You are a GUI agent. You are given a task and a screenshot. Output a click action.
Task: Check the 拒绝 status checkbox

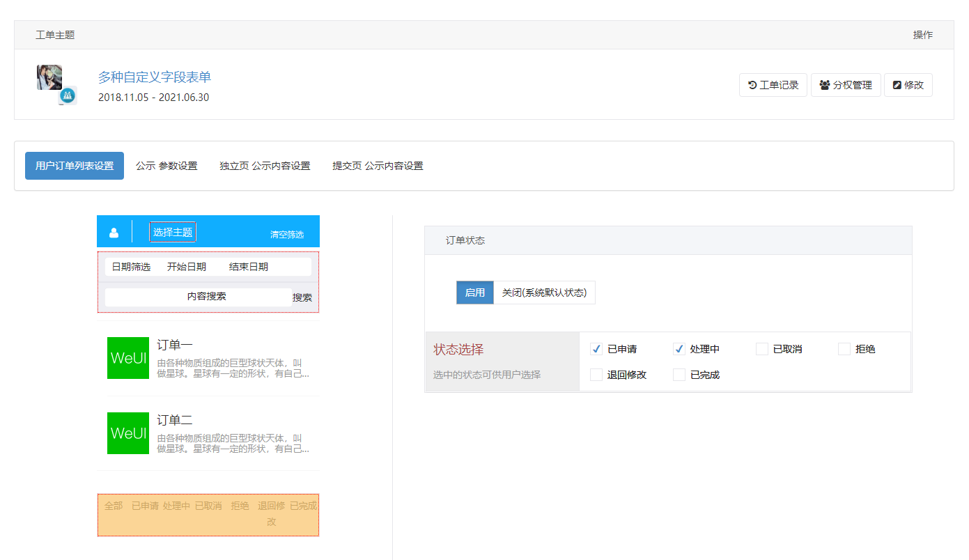tap(844, 349)
